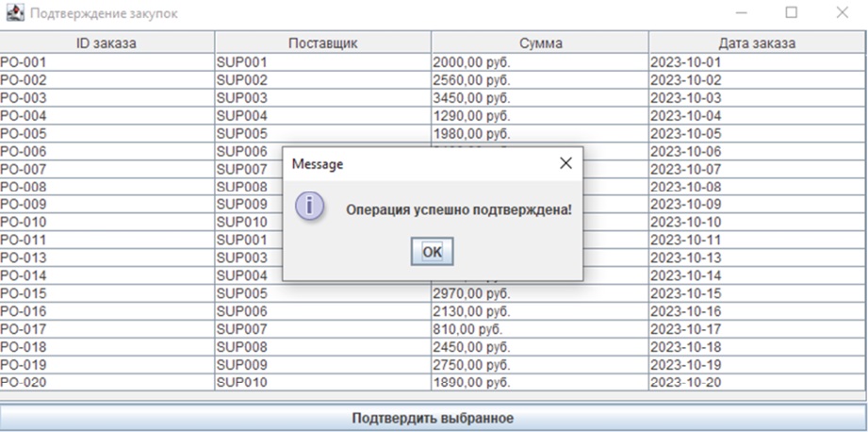Select order row PO-001

pyautogui.click(x=107, y=62)
